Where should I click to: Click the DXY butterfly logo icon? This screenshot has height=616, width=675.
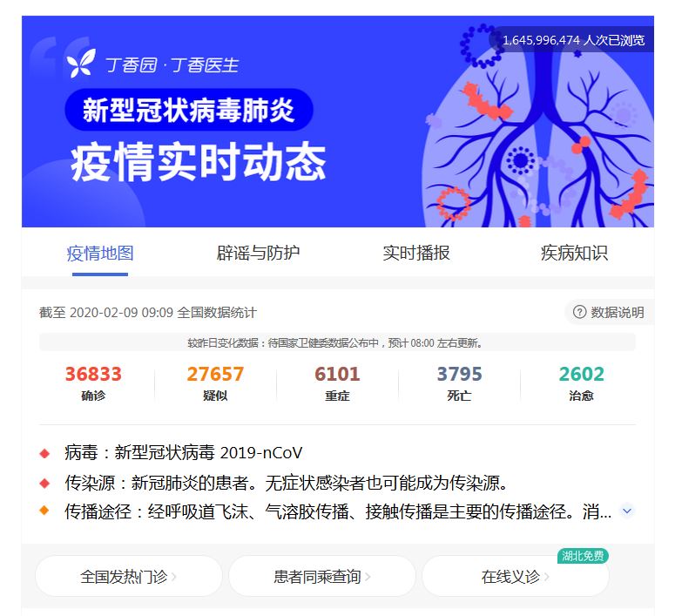point(81,64)
